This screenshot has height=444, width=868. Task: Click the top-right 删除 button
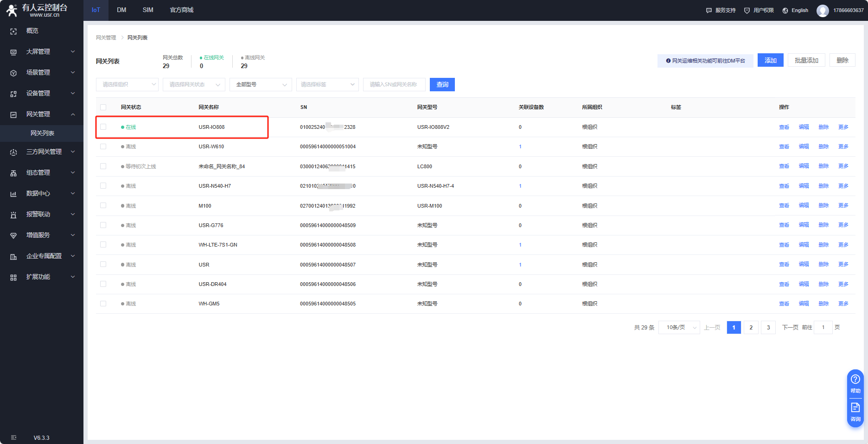(x=842, y=60)
